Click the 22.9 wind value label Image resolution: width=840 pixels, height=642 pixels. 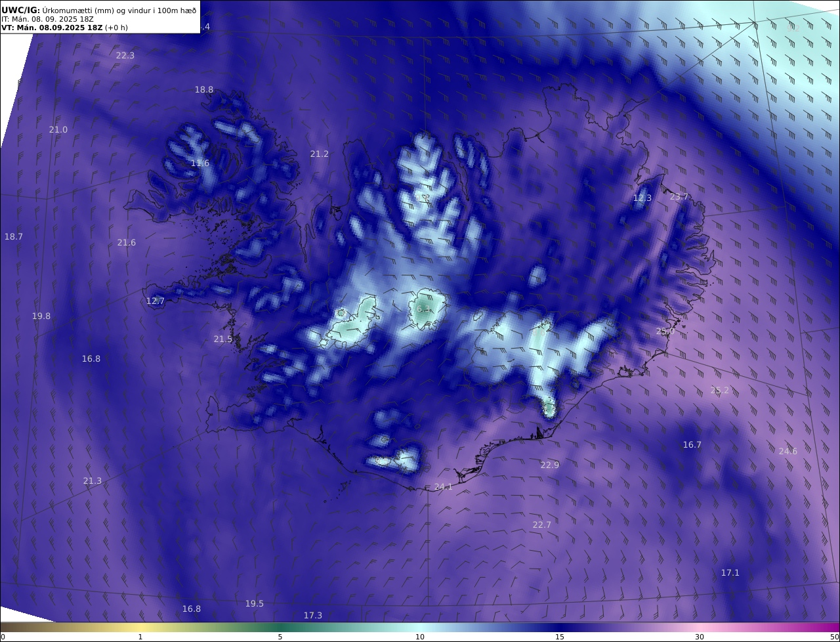[550, 465]
